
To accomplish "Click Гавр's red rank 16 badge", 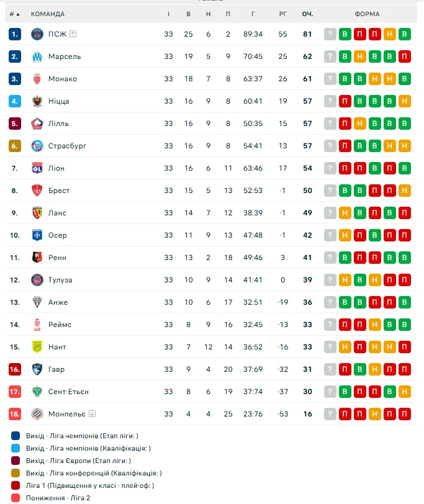I will pyautogui.click(x=15, y=369).
